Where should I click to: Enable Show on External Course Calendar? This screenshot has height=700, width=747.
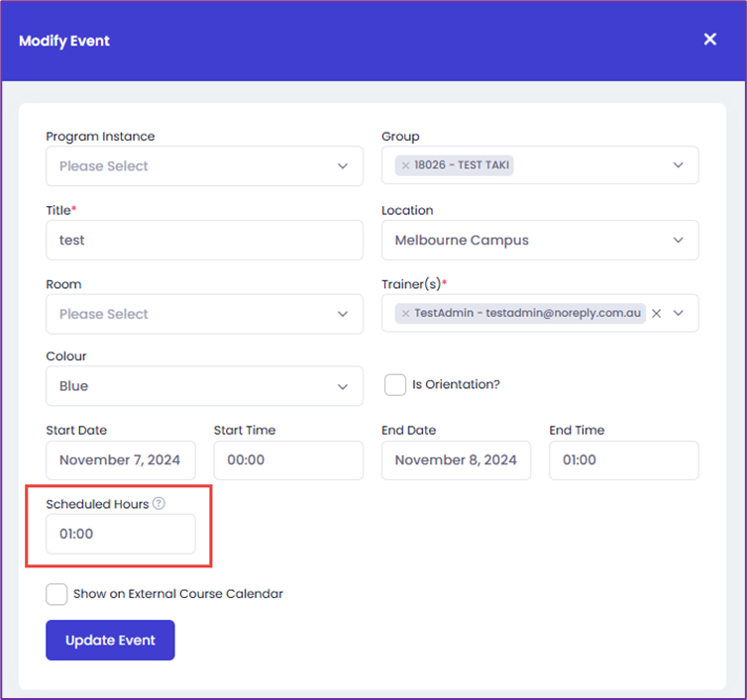click(56, 594)
